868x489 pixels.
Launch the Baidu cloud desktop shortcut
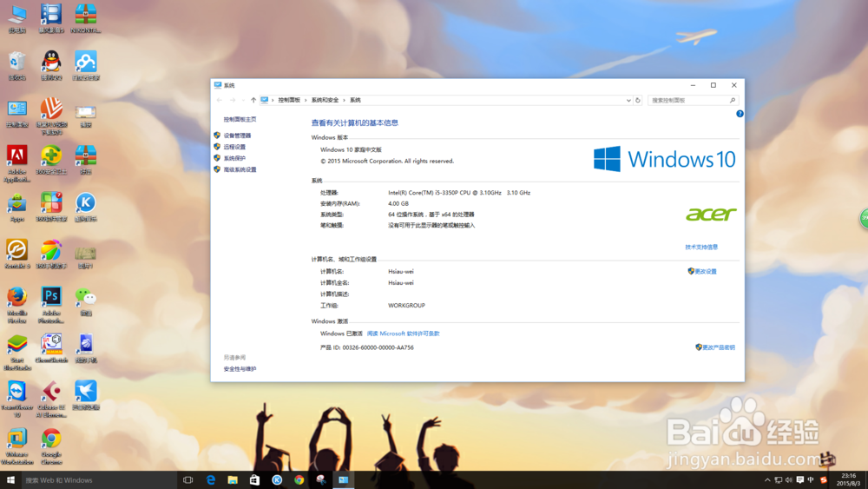(86, 64)
